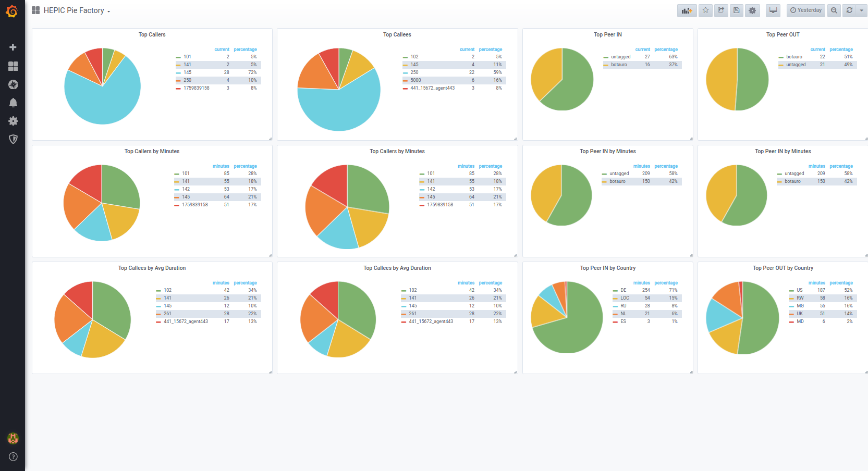
Task: Open the Yesterday time range picker
Action: (x=806, y=10)
